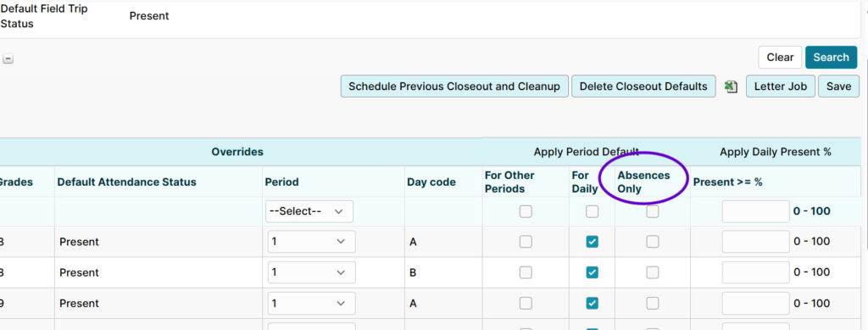Click Delete Closeout Defaults button
This screenshot has height=330, width=868.
point(643,87)
